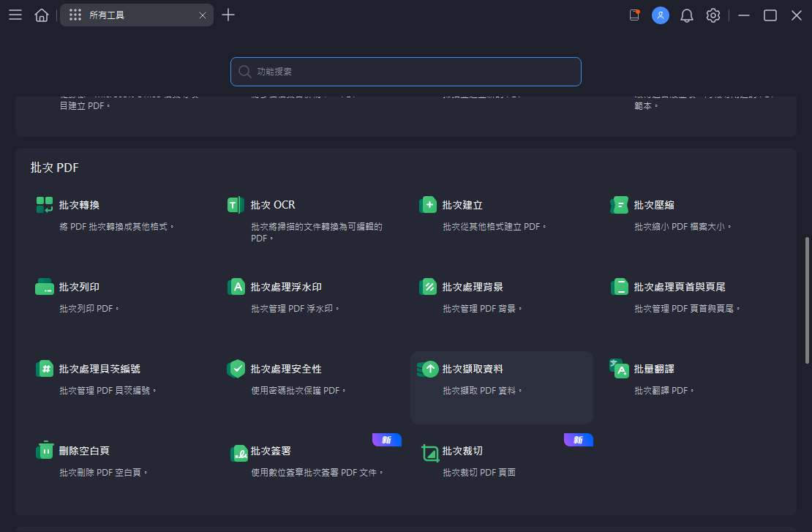Open the 批次裁切 batch crop tool
The image size is (812, 532).
click(462, 452)
